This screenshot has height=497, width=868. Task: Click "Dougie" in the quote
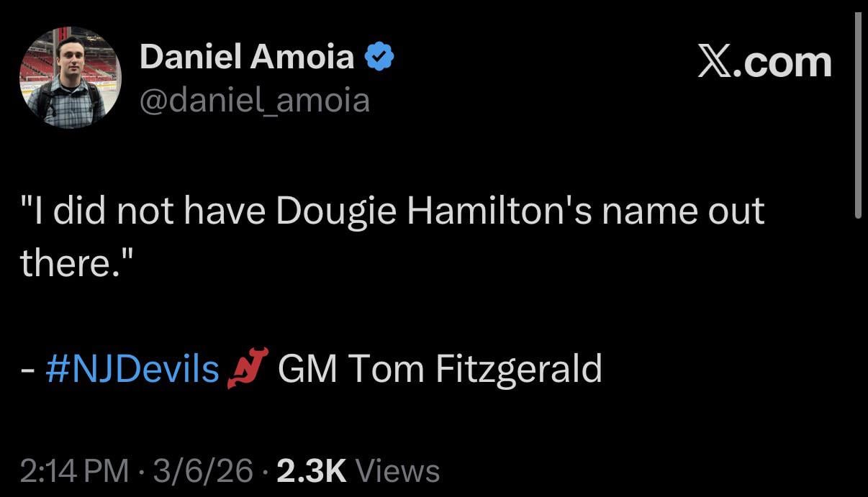click(x=336, y=211)
